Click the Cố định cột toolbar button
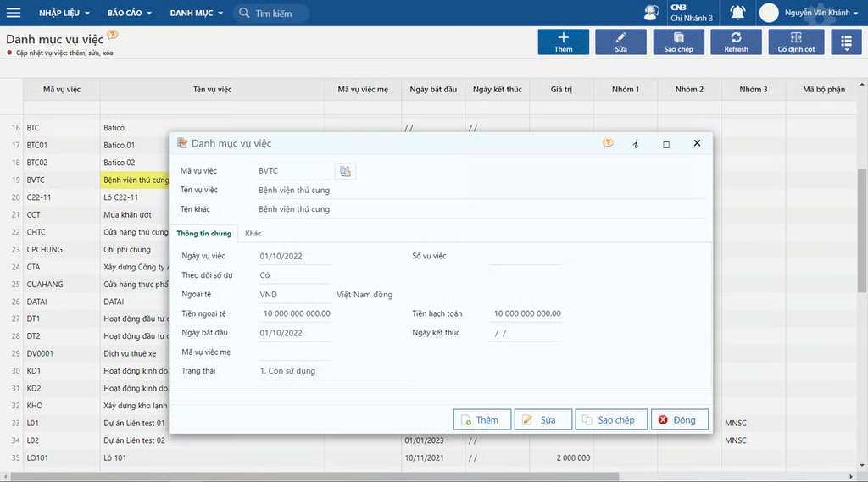Viewport: 868px width, 482px height. [x=796, y=42]
